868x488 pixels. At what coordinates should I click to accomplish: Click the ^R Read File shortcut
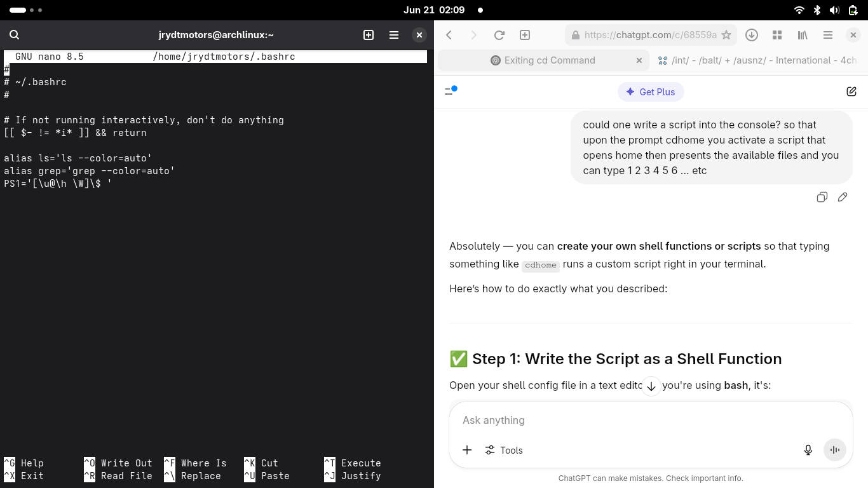point(118,476)
